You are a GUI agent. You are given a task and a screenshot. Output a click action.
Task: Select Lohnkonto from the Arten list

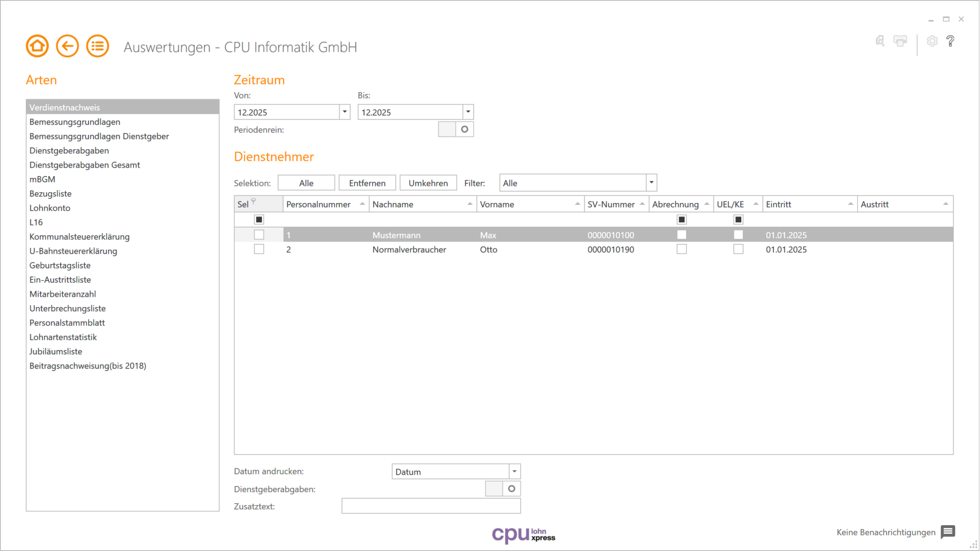tap(50, 208)
